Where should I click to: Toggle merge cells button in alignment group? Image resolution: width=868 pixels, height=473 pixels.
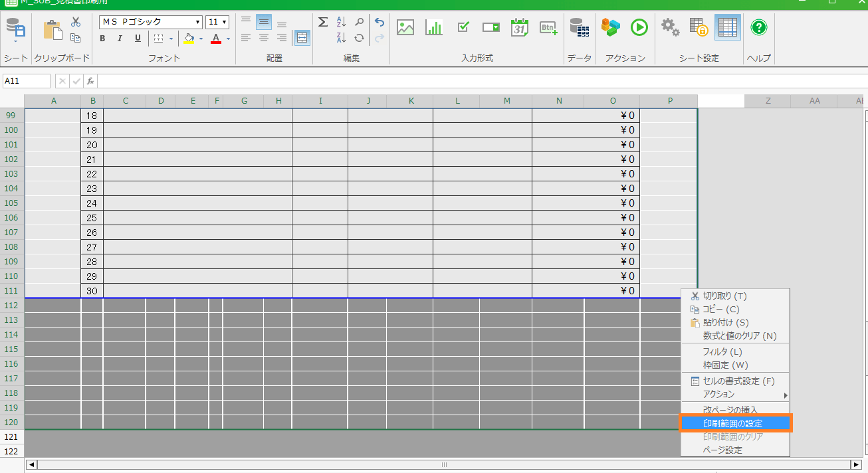tap(302, 39)
